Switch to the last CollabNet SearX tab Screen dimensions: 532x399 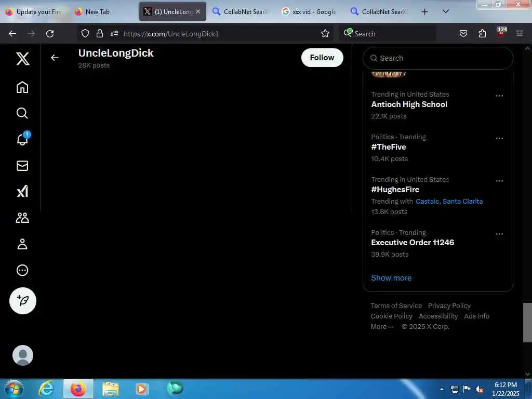pyautogui.click(x=379, y=12)
